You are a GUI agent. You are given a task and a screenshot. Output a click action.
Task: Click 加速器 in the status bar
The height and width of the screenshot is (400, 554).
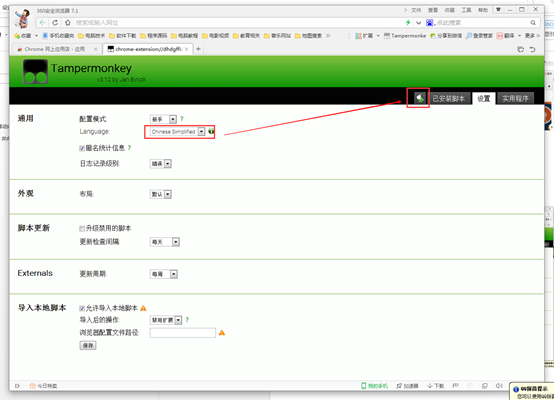click(x=407, y=386)
